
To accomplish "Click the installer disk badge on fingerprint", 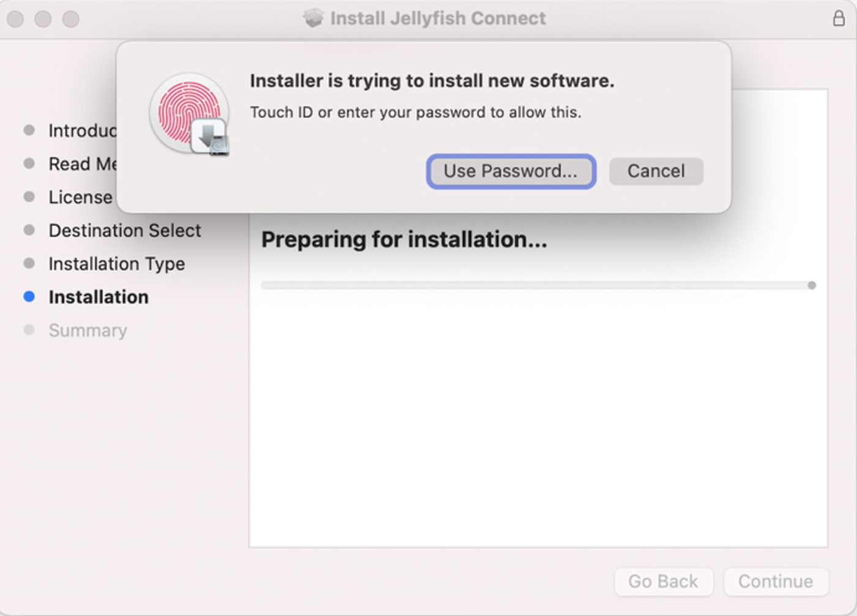I will click(211, 137).
